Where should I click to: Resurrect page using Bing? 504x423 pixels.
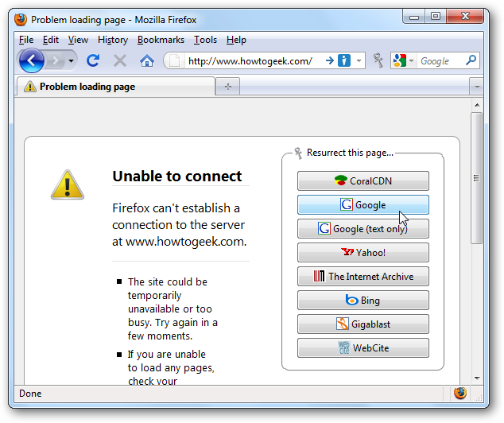362,301
